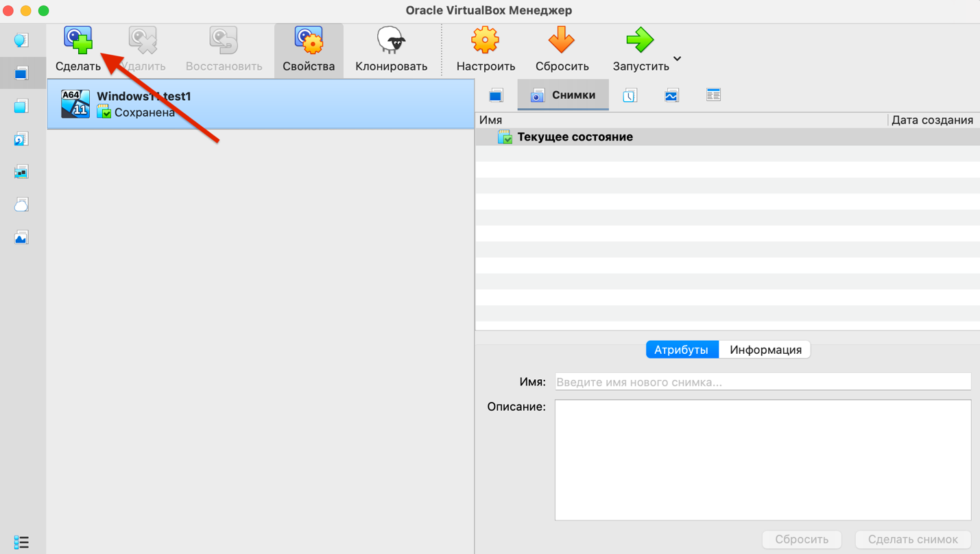Click inside the Описание text area
This screenshot has height=554, width=980.
pos(763,459)
